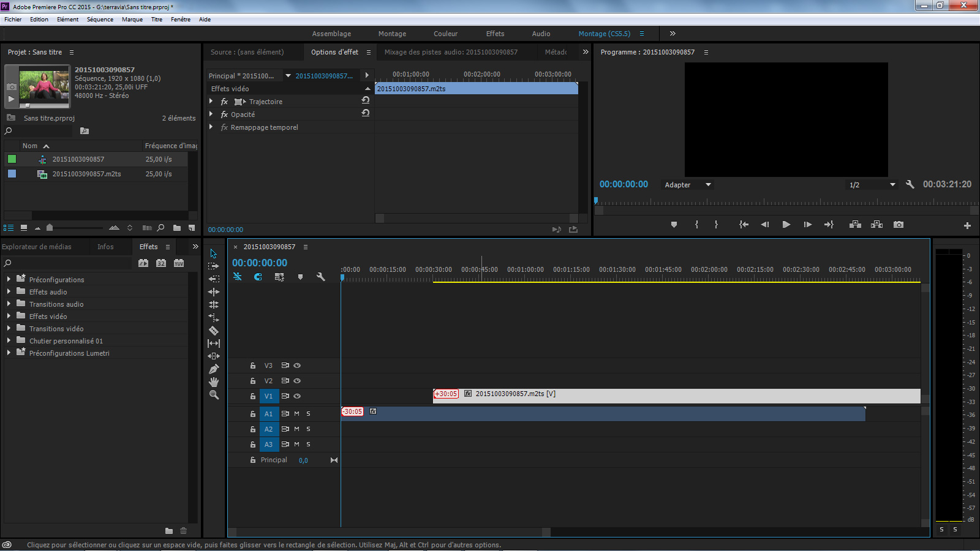Select the Razor tool

[214, 331]
